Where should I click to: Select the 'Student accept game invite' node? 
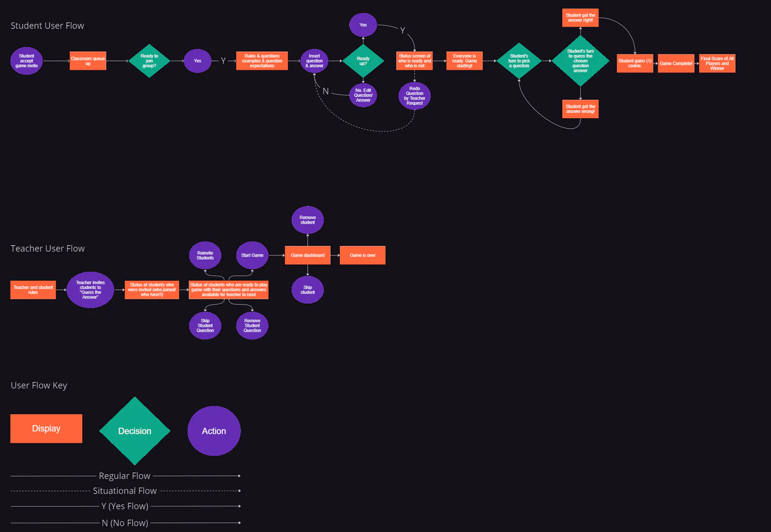coord(27,61)
